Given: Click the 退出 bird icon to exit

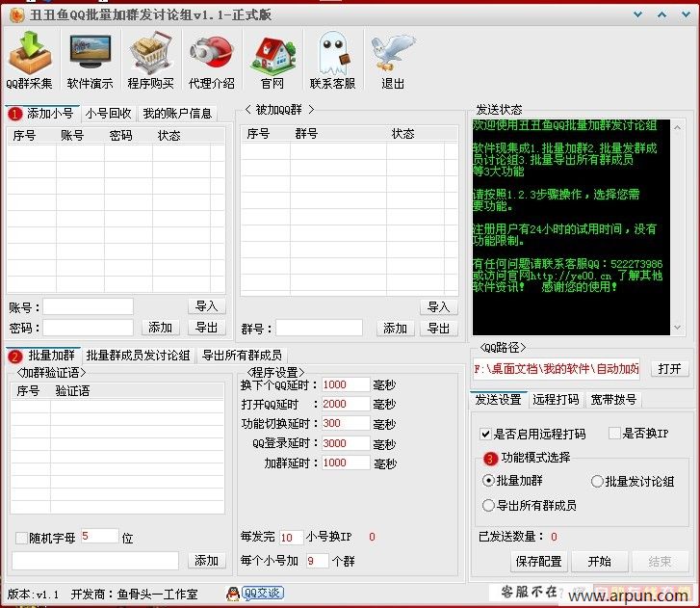Looking at the screenshot, I should (393, 59).
